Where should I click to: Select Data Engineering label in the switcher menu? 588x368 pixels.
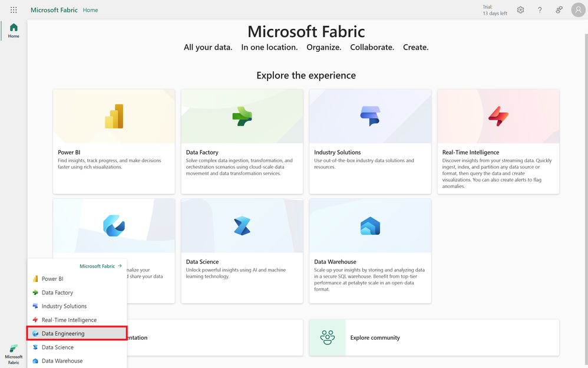[63, 333]
